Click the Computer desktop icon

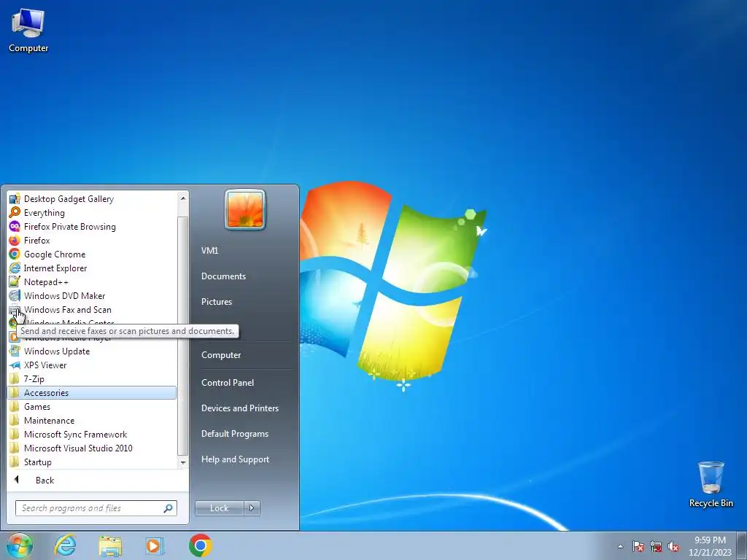28,30
